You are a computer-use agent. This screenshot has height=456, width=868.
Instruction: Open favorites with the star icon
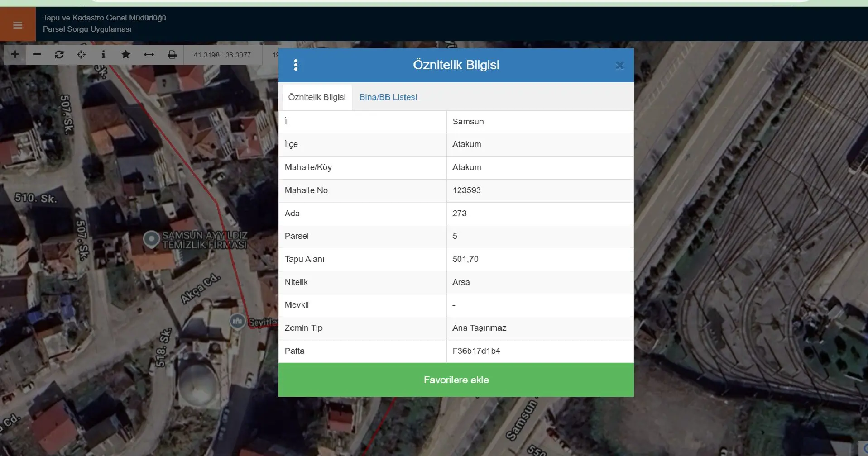(126, 54)
